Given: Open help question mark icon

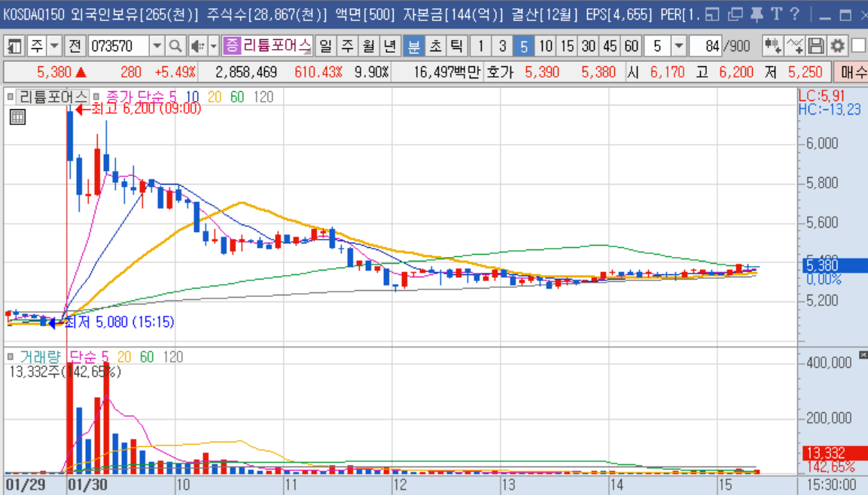Looking at the screenshot, I should [795, 14].
